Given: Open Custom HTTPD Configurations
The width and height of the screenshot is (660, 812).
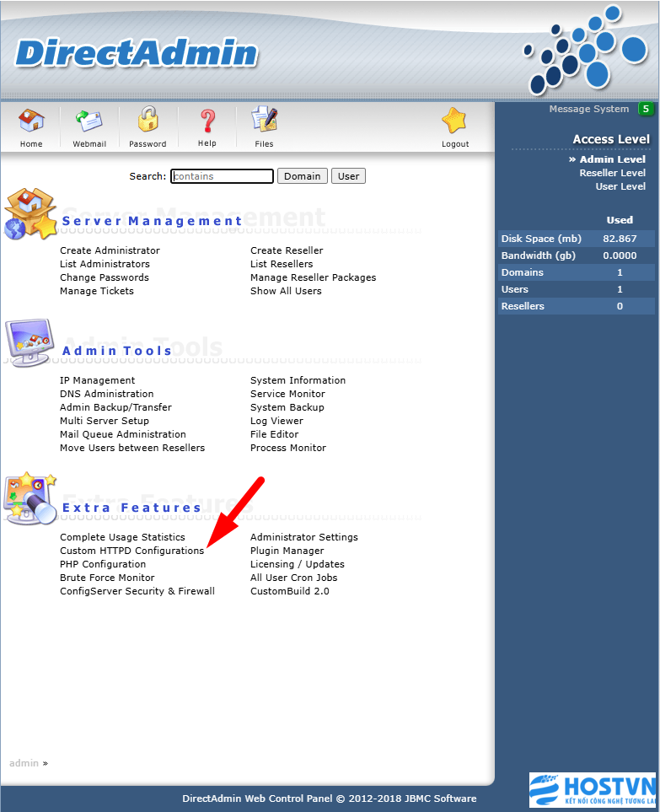Looking at the screenshot, I should pos(132,551).
